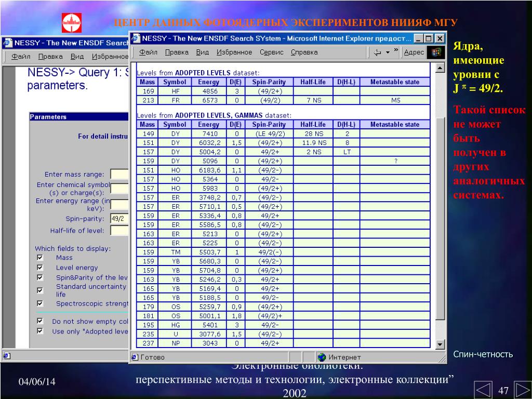Screen dimensions: 532x399
Task: Open Файл menu in back NESSY window
Action: coord(21,57)
